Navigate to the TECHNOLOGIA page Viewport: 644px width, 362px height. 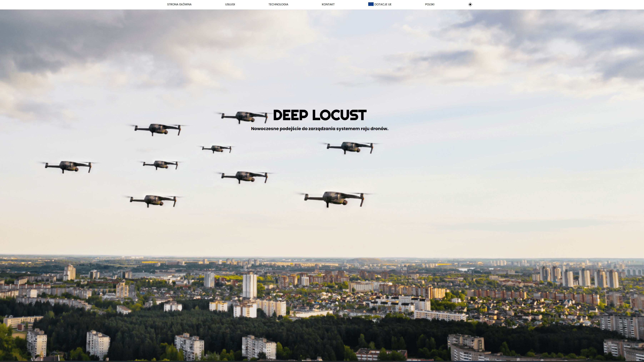278,4
